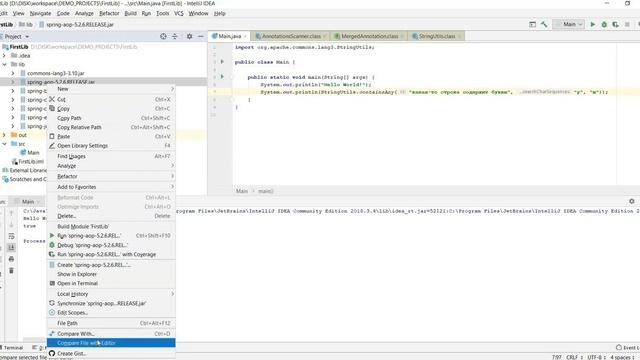Screen dimensions: 640x360
Task: Choose Show in Explorer
Action: coord(111,274)
